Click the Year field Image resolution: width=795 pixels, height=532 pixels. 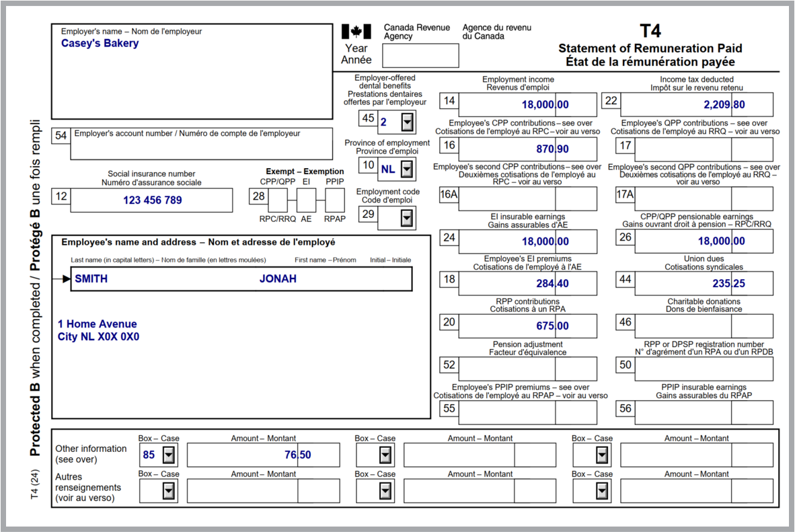(420, 55)
